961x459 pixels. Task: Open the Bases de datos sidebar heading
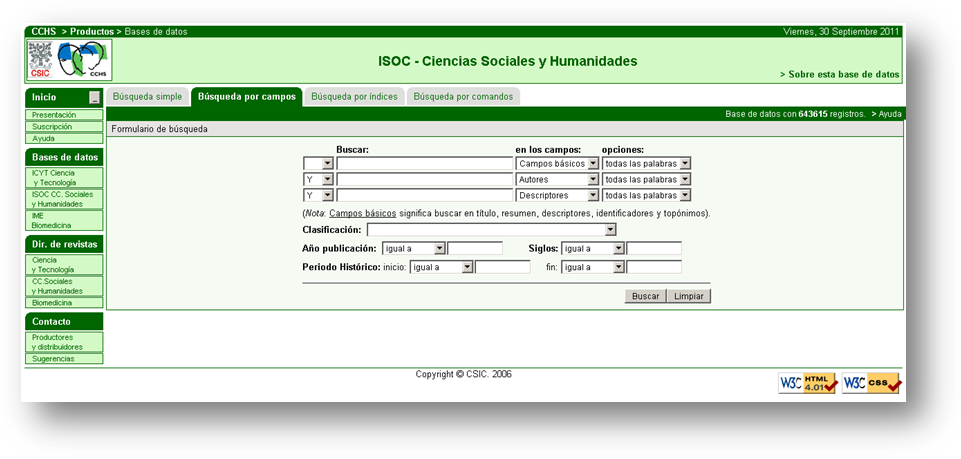coord(64,157)
